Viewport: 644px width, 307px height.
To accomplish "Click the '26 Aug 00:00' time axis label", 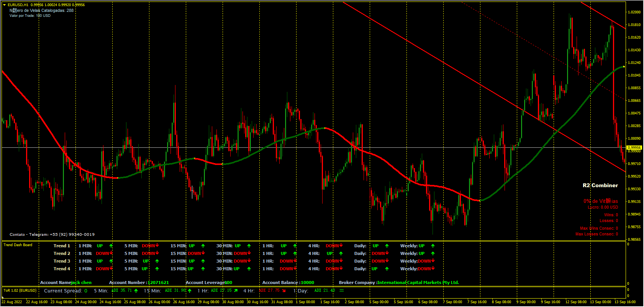I will pos(159,302).
